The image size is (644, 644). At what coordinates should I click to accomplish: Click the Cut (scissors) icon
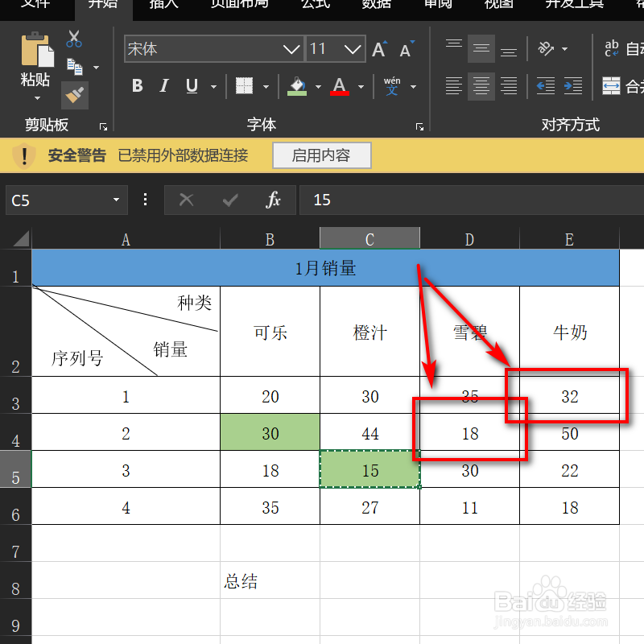(76, 39)
